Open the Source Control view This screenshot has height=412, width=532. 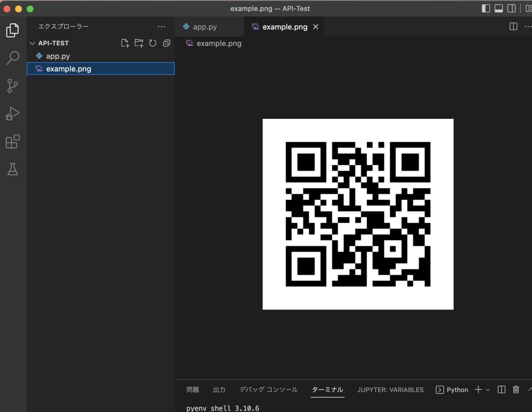[13, 86]
